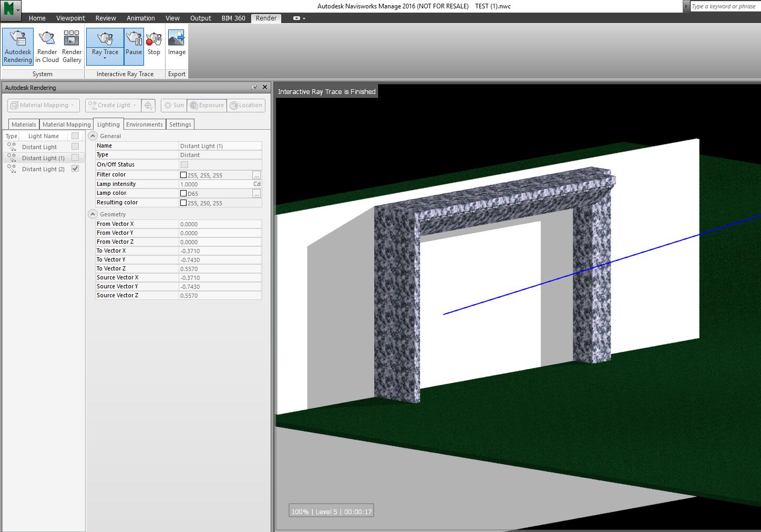The image size is (761, 532).
Task: Click the keyword search field
Action: pyautogui.click(x=725, y=6)
